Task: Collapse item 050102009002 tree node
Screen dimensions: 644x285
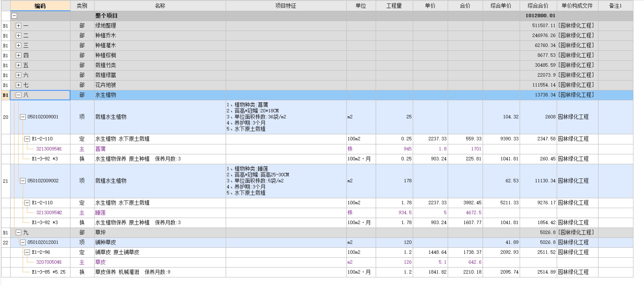Action: [23, 181]
